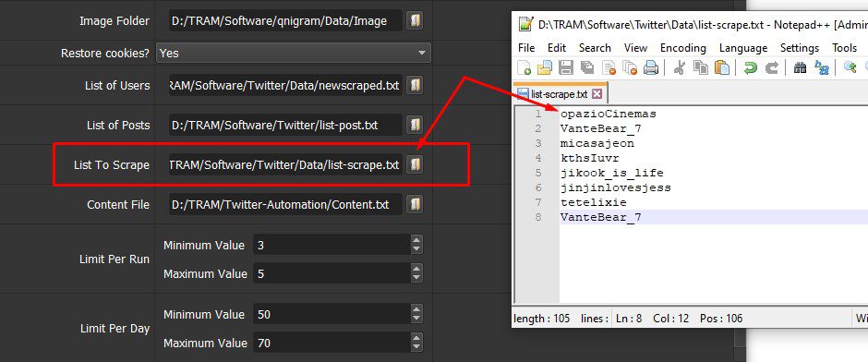868x362 pixels.
Task: Open the Edit menu in Notepad++
Action: pyautogui.click(x=557, y=48)
